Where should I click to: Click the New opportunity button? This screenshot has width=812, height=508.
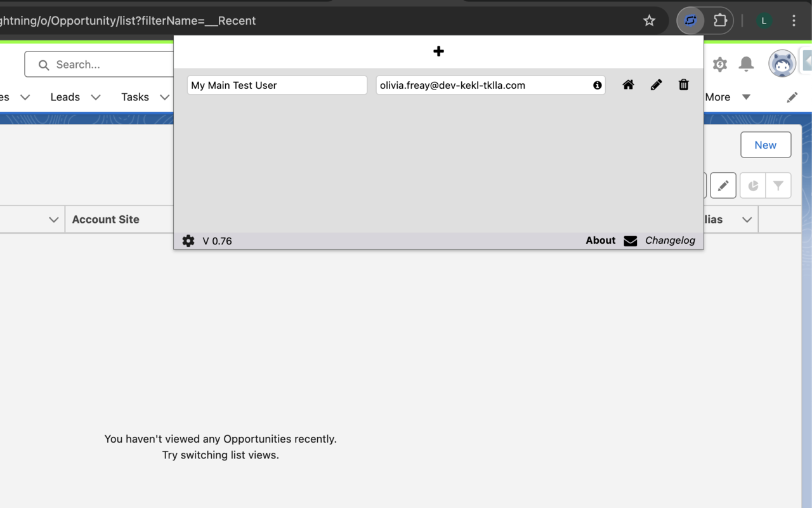pyautogui.click(x=766, y=145)
